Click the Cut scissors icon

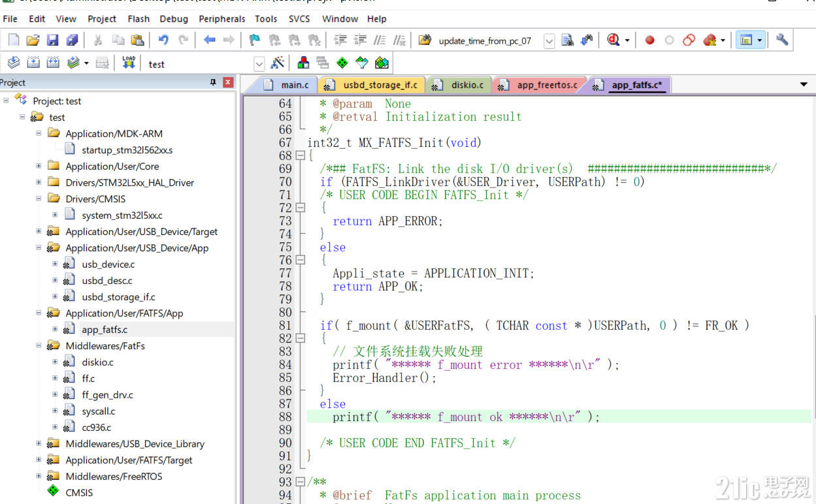tap(98, 40)
